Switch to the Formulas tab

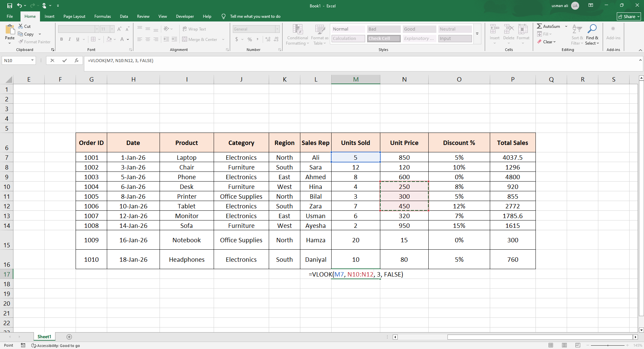(x=102, y=16)
